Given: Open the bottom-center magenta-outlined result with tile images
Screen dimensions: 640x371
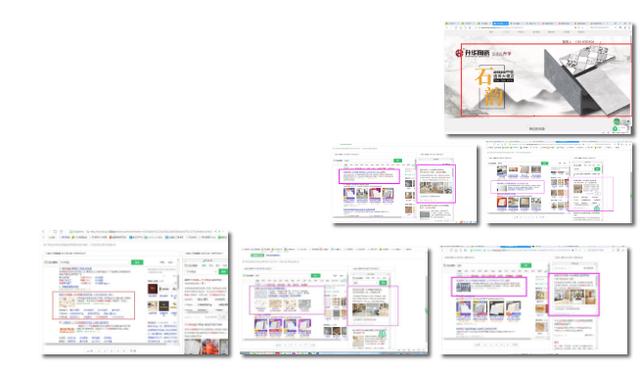Looking at the screenshot, I should (x=287, y=300).
